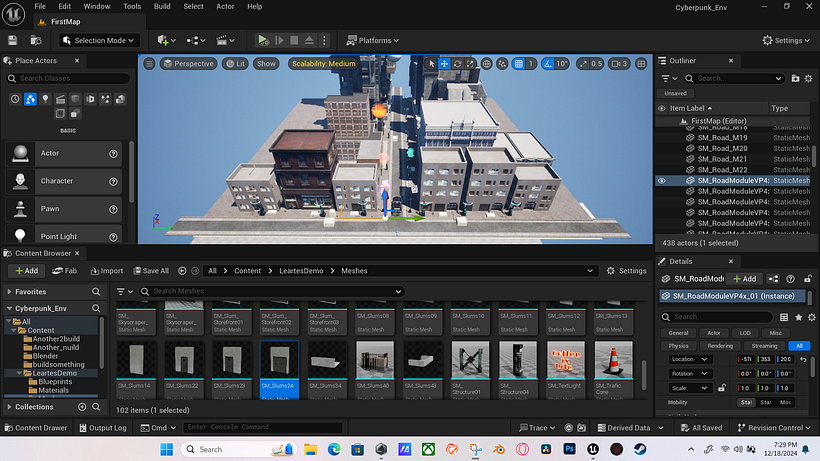Open the Build menu

tap(162, 6)
